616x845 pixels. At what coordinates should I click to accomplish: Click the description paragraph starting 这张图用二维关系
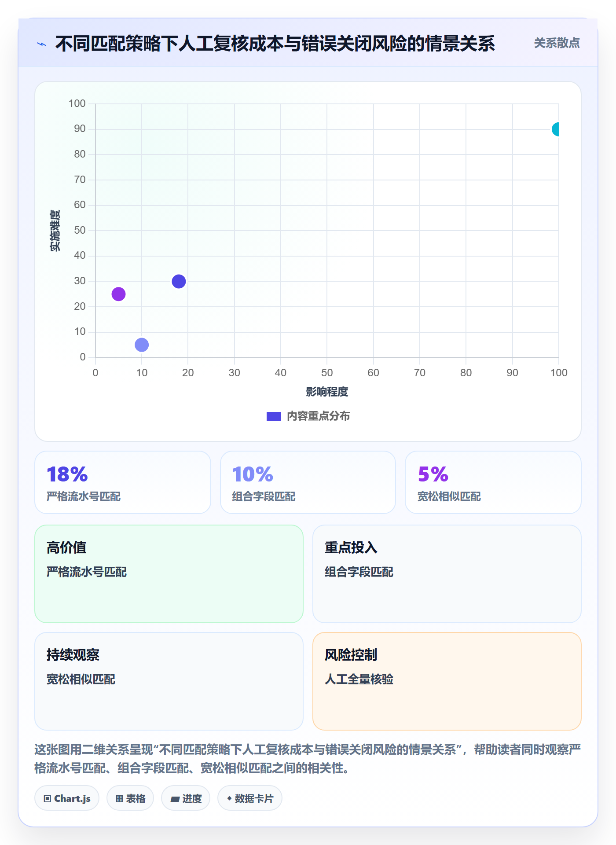point(308,759)
